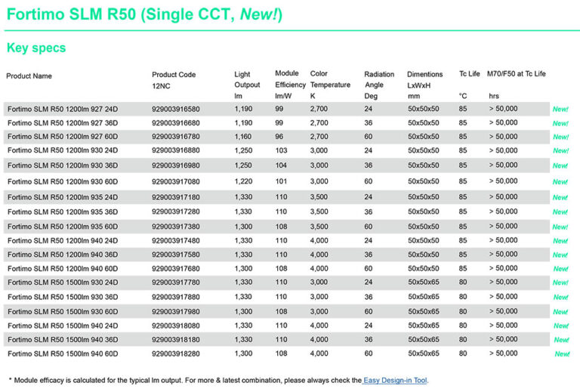
Task: Select product Fortimo SLM R50 1200lm 927 24D
Action: pos(63,110)
